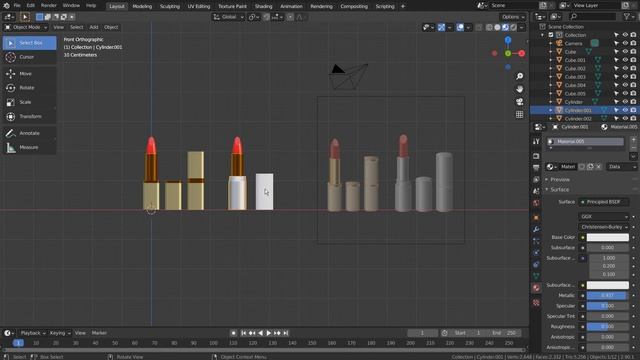This screenshot has width=640, height=360.
Task: Choose the Transform tool
Action: click(29, 116)
